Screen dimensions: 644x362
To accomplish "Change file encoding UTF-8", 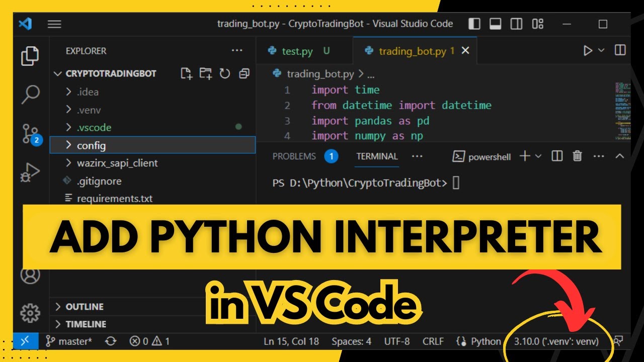I will [x=397, y=341].
